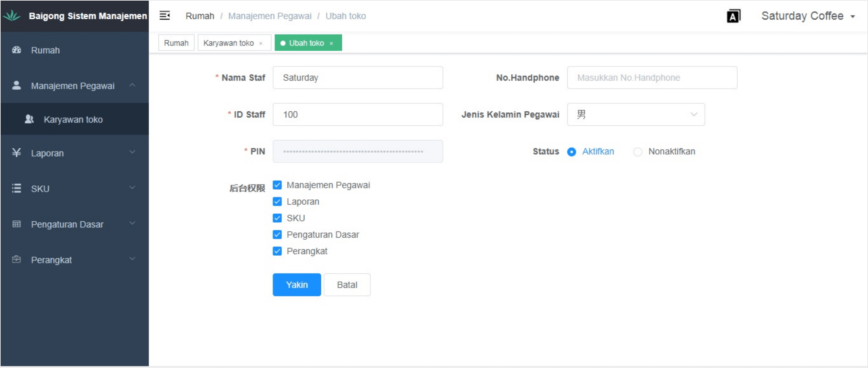Click Manajemen Pegawai in the breadcrumb

point(270,16)
